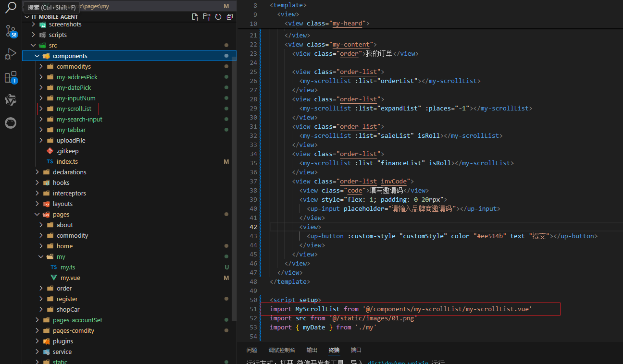Select the commodity folder name under pages
The width and height of the screenshot is (623, 364).
[73, 236]
